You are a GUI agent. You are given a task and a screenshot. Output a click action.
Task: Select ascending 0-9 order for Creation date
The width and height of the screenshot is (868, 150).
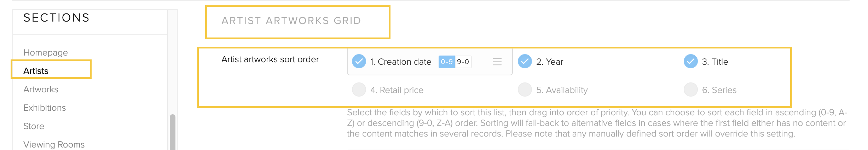tap(447, 62)
